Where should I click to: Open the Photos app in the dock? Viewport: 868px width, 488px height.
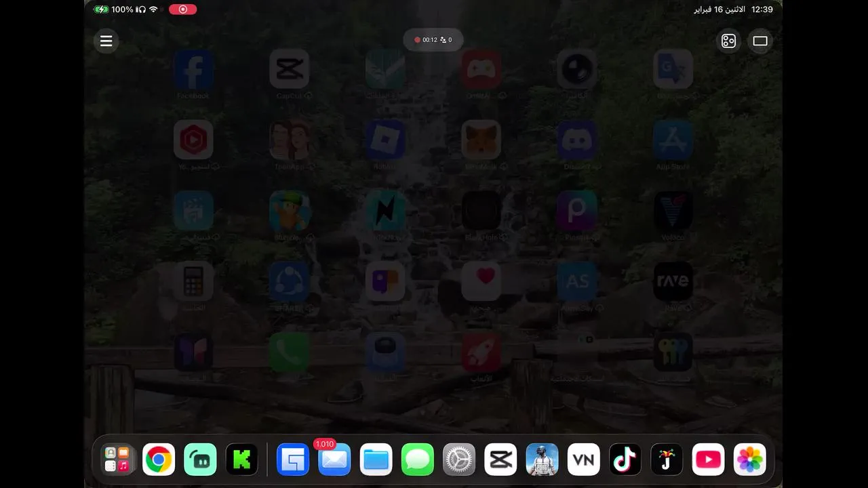749,460
